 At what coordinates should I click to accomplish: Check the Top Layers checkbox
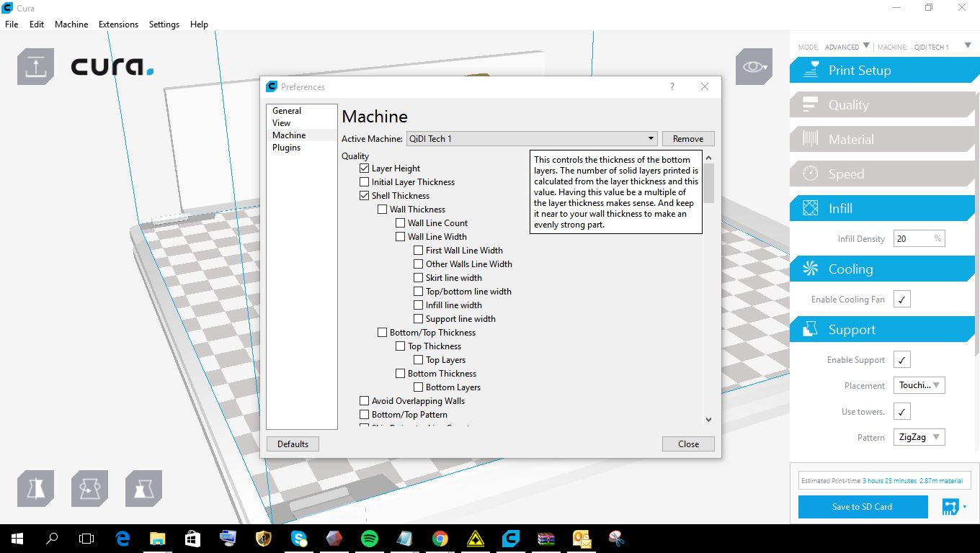click(x=418, y=360)
